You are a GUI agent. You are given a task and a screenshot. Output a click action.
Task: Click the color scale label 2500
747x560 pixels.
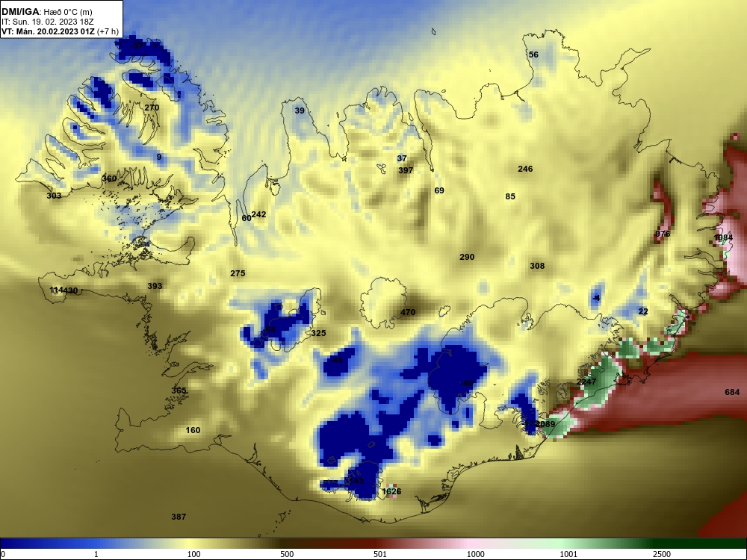pyautogui.click(x=662, y=554)
